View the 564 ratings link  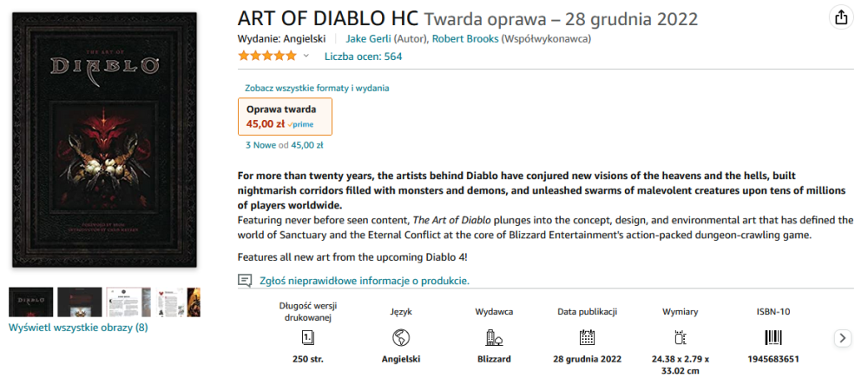point(363,56)
